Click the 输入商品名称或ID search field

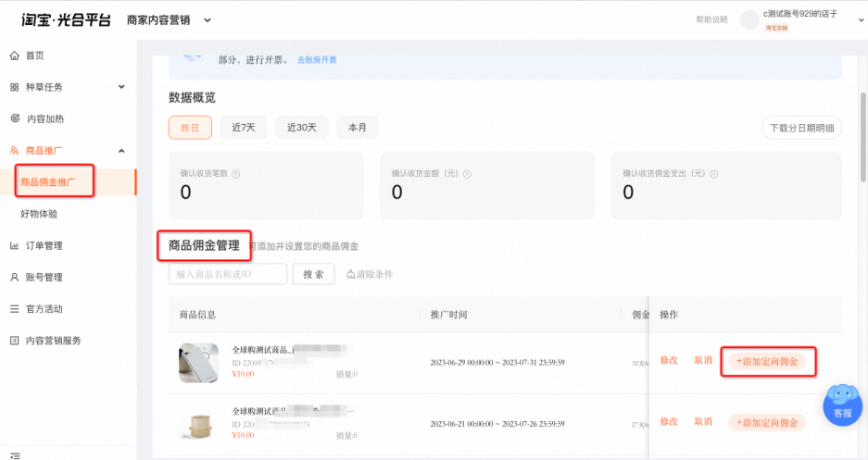(228, 274)
